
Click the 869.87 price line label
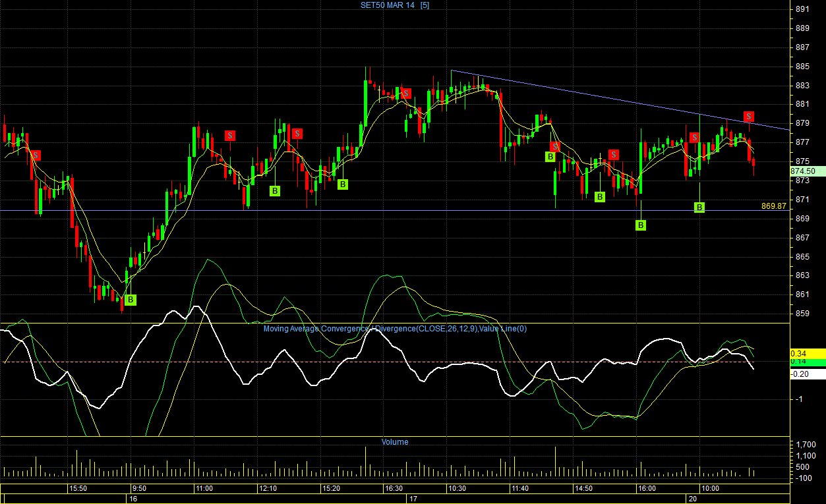coord(774,206)
